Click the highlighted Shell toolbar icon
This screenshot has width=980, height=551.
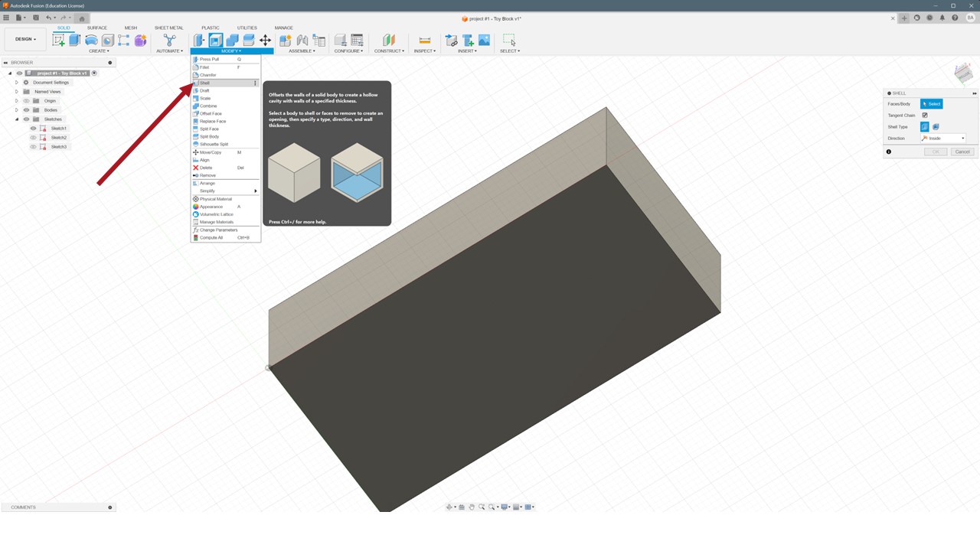click(216, 40)
